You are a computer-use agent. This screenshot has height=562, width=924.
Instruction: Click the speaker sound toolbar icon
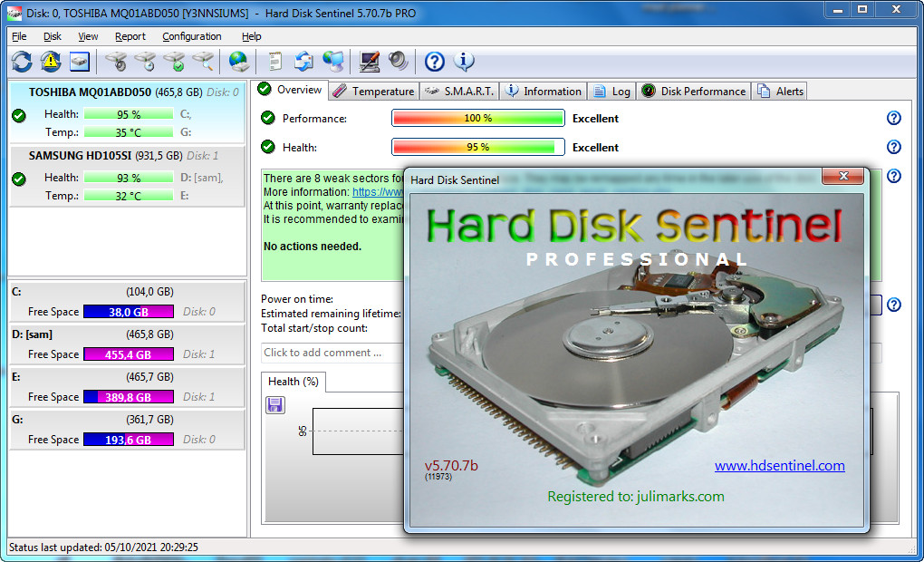coord(399,62)
